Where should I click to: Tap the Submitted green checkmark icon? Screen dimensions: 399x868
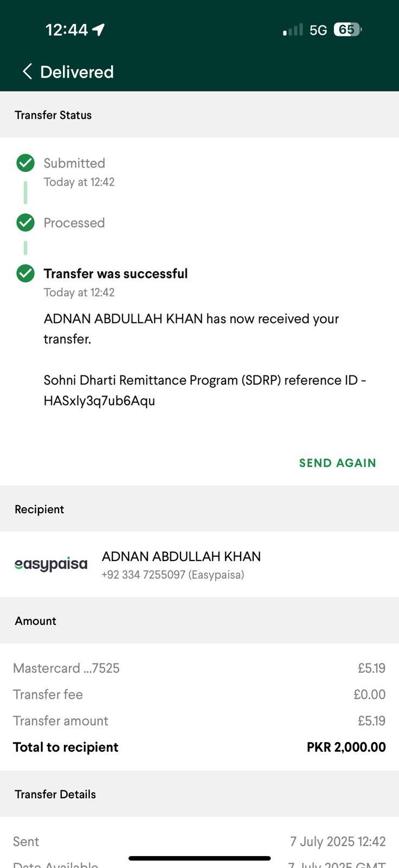point(25,163)
